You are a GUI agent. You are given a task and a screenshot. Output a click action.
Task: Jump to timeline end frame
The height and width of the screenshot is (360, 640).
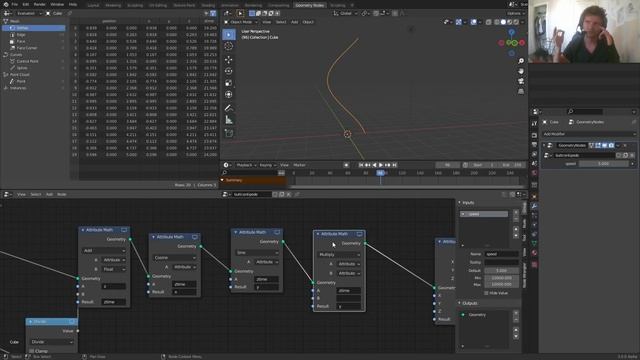pyautogui.click(x=394, y=165)
